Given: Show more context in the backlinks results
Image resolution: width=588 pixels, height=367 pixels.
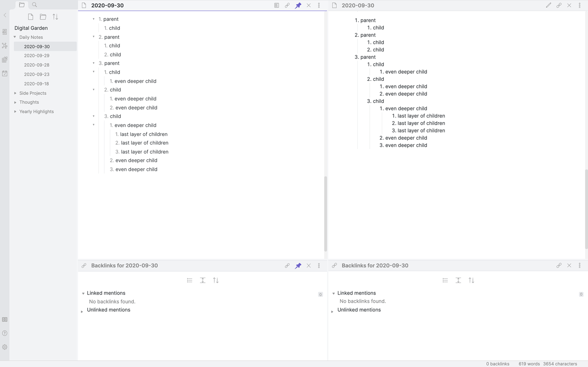Looking at the screenshot, I should [x=202, y=280].
